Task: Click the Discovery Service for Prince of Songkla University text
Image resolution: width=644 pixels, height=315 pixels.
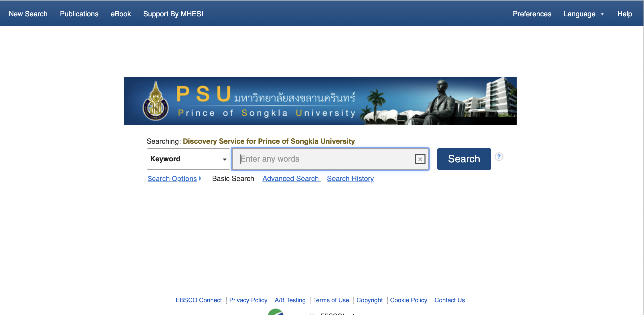Action: (x=269, y=141)
